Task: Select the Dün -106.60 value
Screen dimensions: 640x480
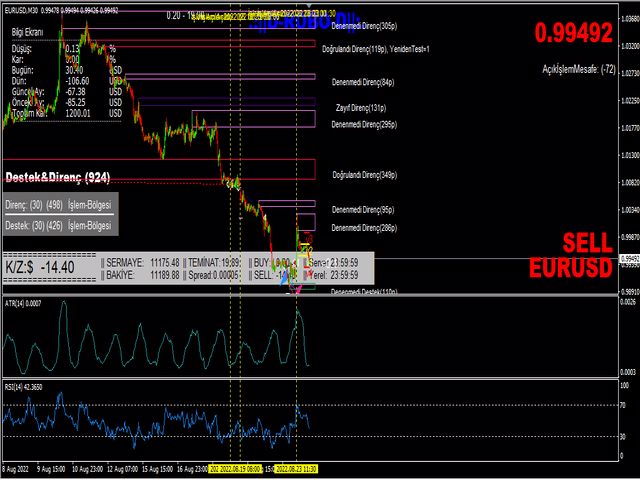Action: (77, 81)
